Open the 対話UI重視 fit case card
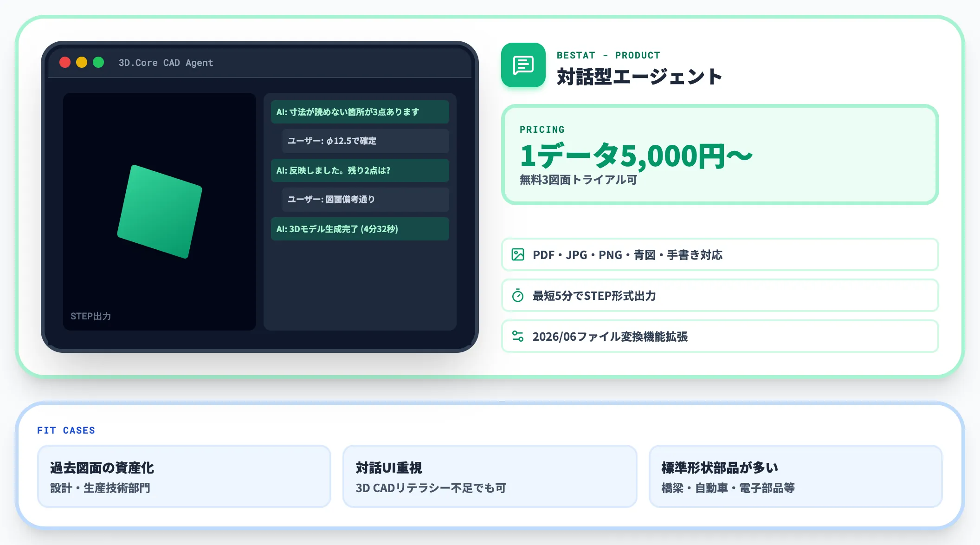This screenshot has width=980, height=545. click(490, 476)
